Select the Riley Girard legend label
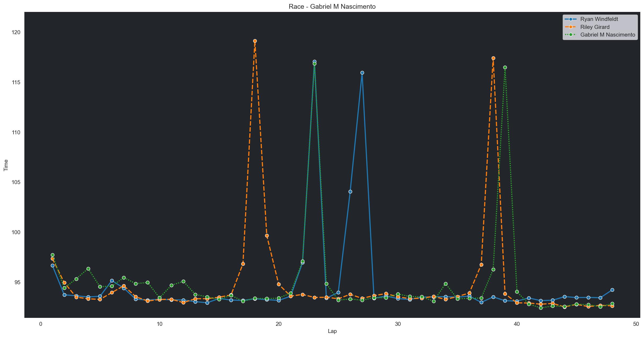Viewport: 644px width, 338px height. [595, 27]
